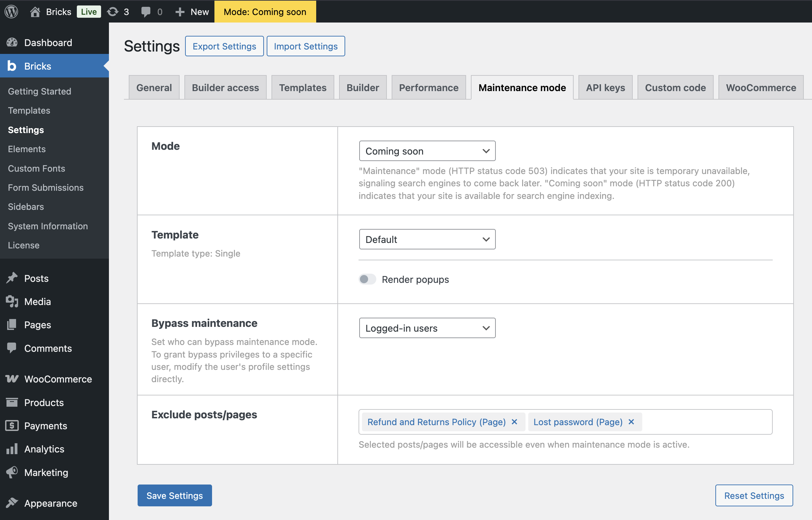The width and height of the screenshot is (812, 520).
Task: Open Bypass maintenance Logged-in users dropdown
Action: click(427, 328)
